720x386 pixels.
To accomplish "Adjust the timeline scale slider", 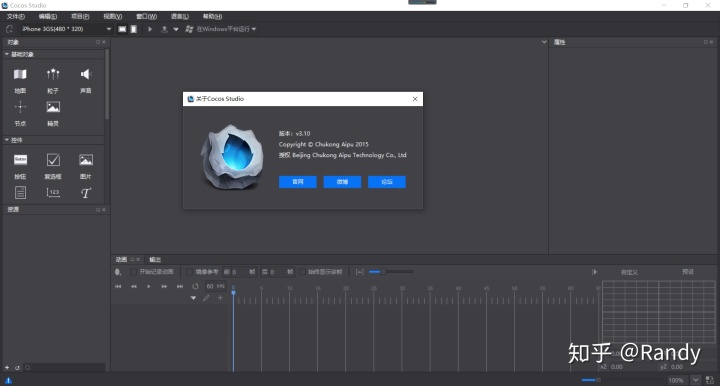I will click(391, 272).
